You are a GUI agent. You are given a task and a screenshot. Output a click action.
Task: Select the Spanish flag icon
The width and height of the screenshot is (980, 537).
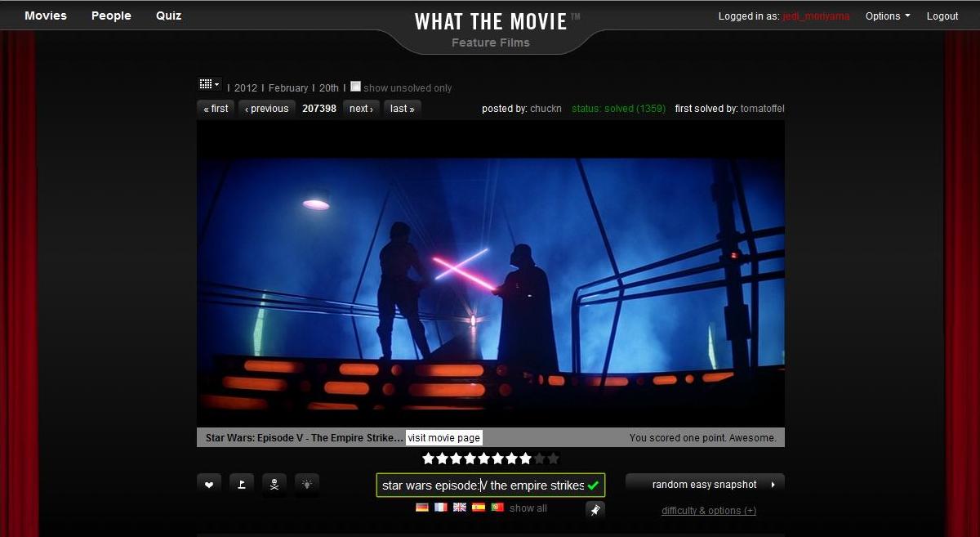pyautogui.click(x=479, y=508)
